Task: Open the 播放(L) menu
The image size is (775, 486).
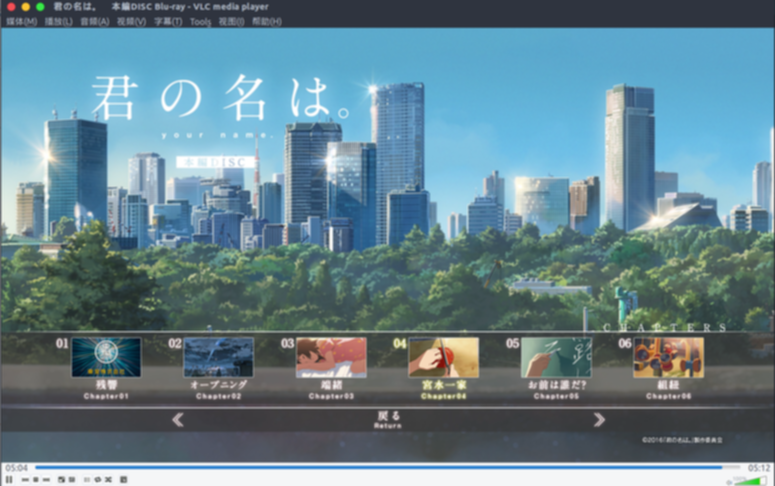Action: click(x=58, y=21)
